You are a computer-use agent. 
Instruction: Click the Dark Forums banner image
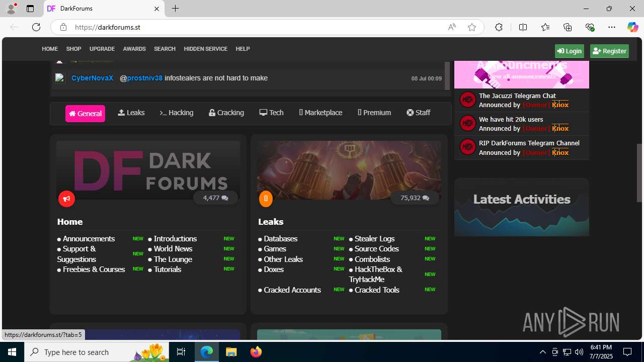point(148,170)
